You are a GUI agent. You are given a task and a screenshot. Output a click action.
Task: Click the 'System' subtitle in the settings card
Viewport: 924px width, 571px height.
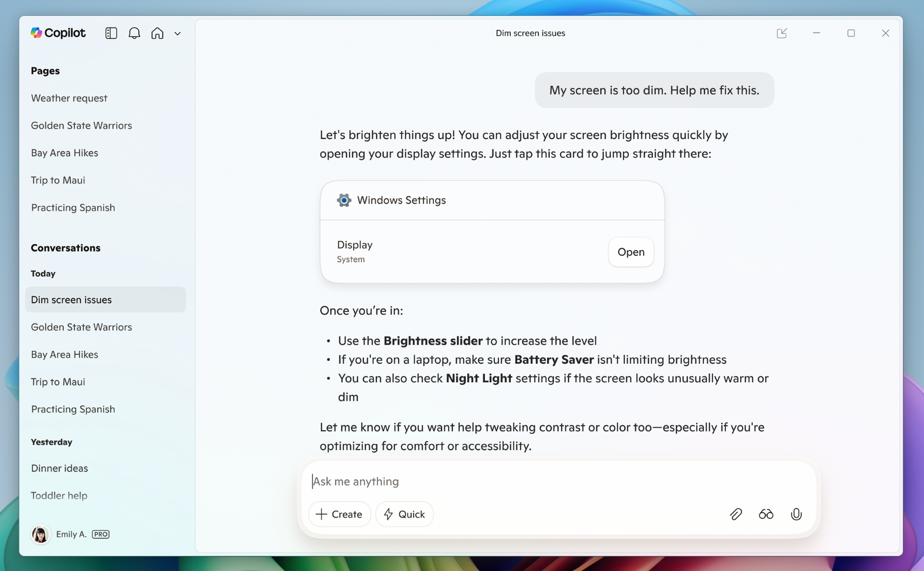pos(351,259)
